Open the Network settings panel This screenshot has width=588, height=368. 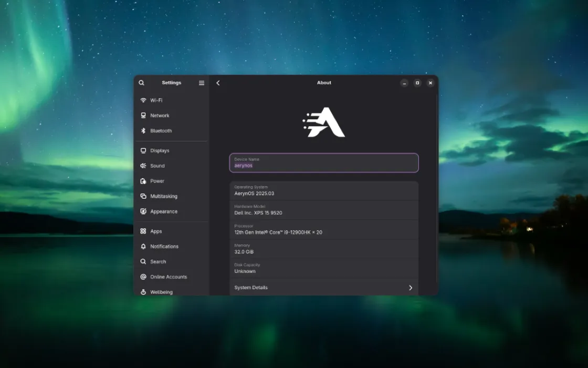[171, 115]
